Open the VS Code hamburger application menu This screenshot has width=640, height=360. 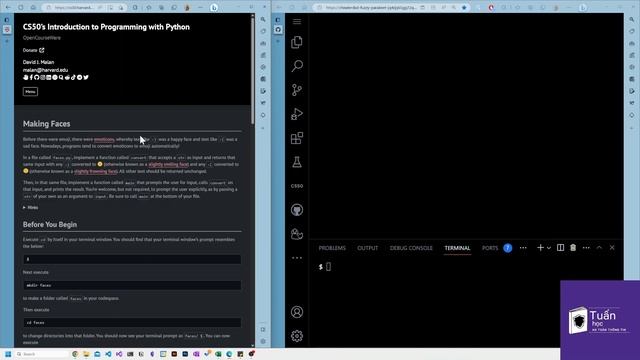click(297, 21)
